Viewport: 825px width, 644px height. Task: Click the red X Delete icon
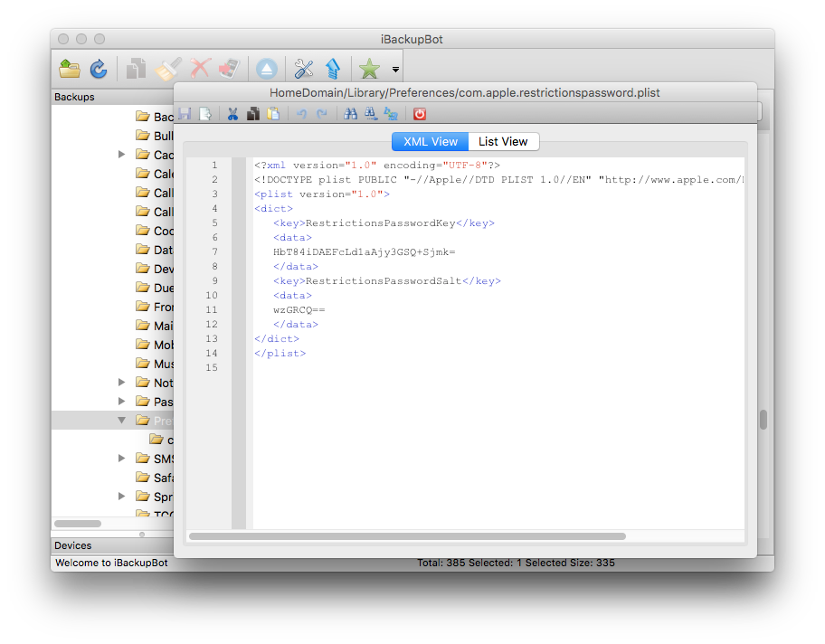click(x=200, y=69)
